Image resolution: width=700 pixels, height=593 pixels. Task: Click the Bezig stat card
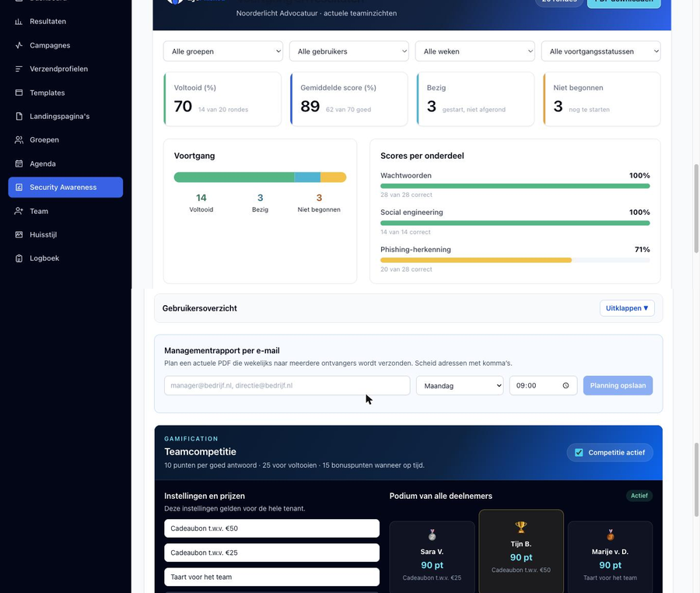tap(475, 99)
